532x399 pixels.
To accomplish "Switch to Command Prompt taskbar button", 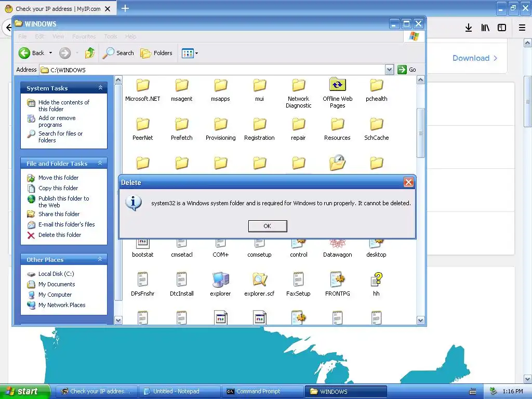I will pyautogui.click(x=263, y=392).
